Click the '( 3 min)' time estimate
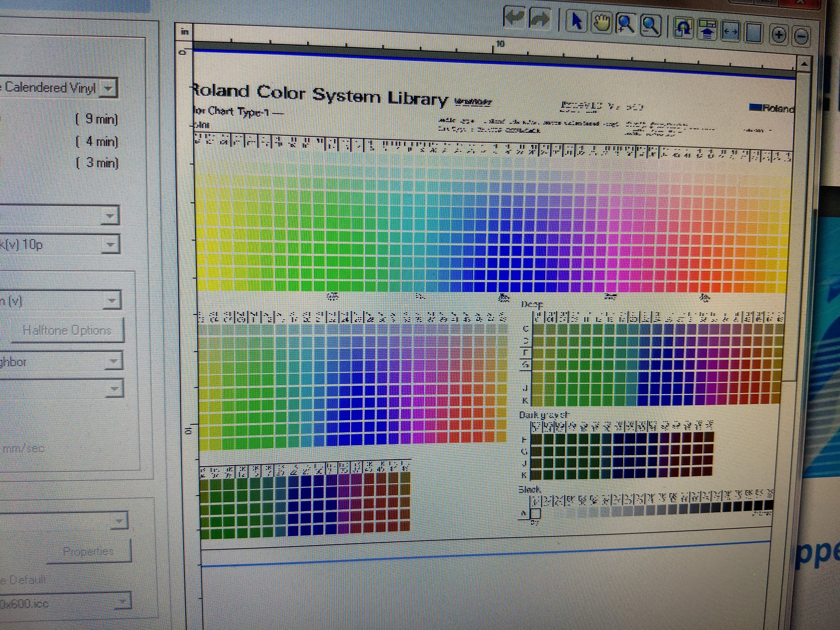 click(97, 163)
